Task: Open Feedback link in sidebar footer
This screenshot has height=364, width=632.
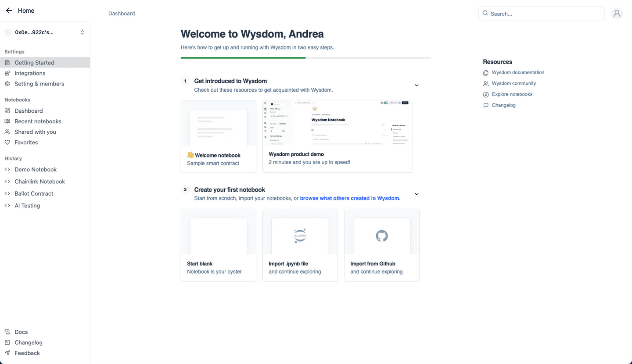Action: tap(27, 353)
